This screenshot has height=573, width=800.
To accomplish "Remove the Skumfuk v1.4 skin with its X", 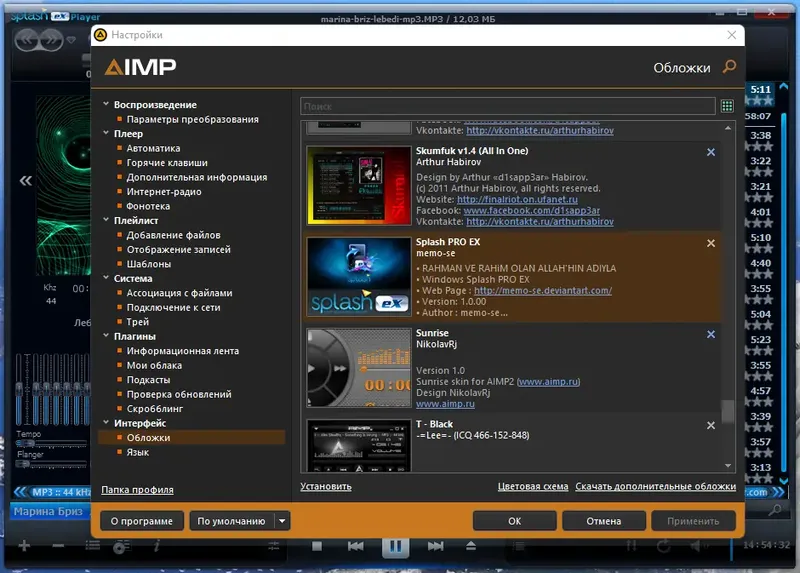I will (711, 152).
